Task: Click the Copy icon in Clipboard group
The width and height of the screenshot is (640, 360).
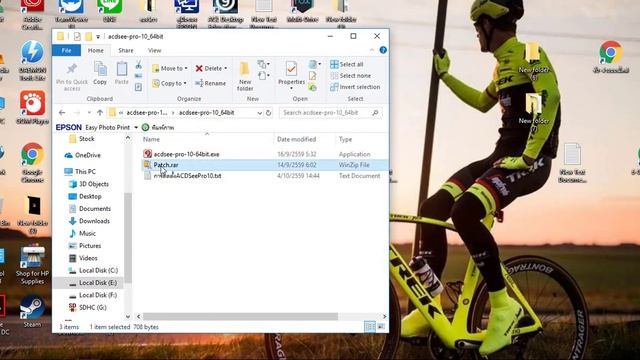Action: click(x=100, y=69)
